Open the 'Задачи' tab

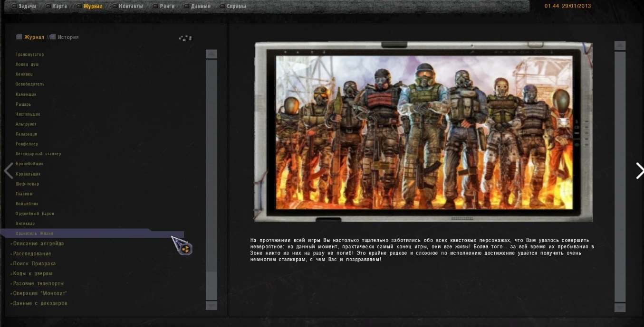coord(27,6)
